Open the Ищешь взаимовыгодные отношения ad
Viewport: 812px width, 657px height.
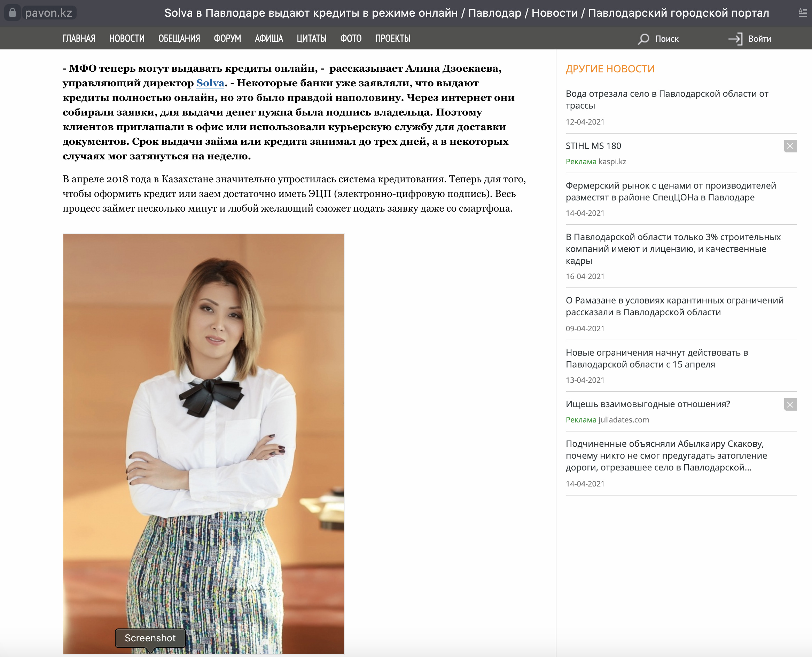tap(648, 404)
